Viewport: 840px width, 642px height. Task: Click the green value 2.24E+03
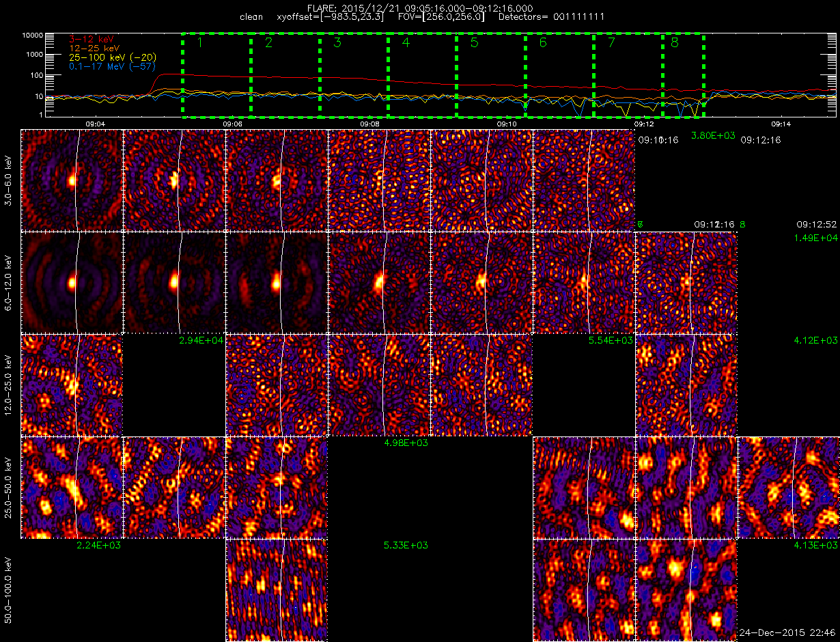coord(99,545)
